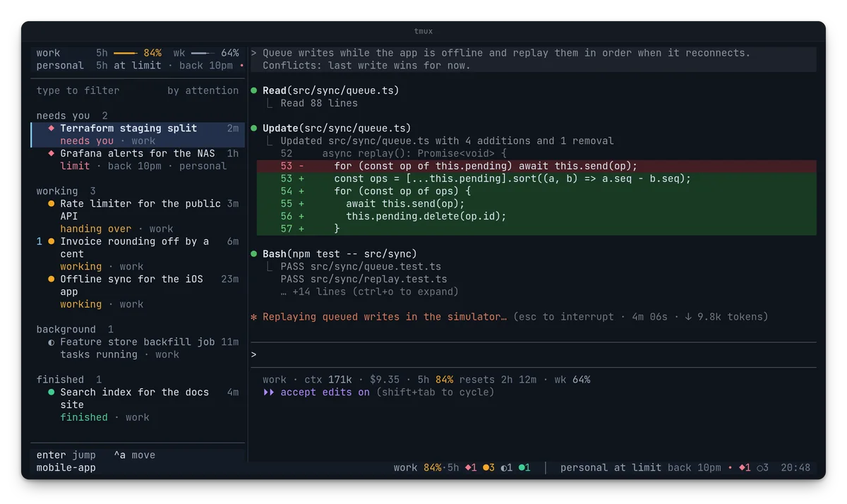The image size is (847, 504).
Task: Click the half-circle count 1 in the status bar
Action: point(507,468)
